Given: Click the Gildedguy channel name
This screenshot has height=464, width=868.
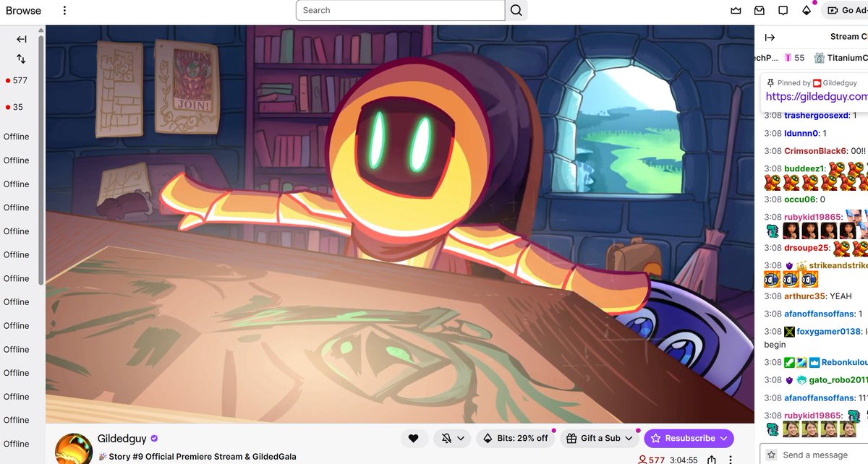Looking at the screenshot, I should click(x=122, y=439).
